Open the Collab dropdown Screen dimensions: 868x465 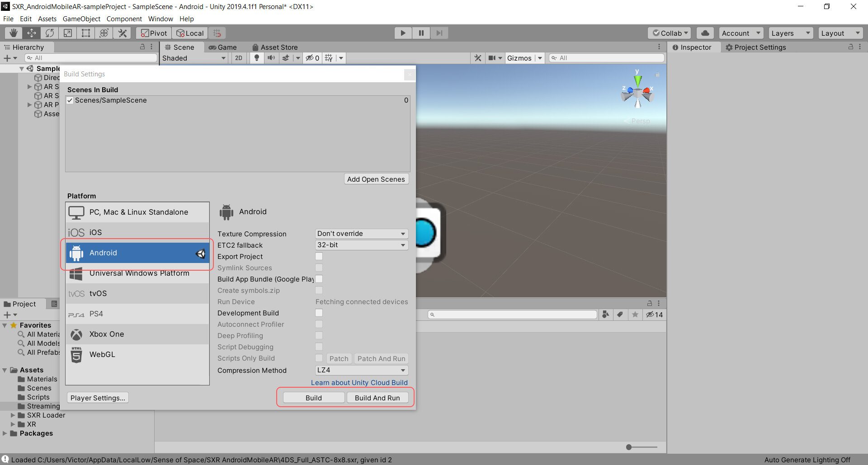[670, 33]
